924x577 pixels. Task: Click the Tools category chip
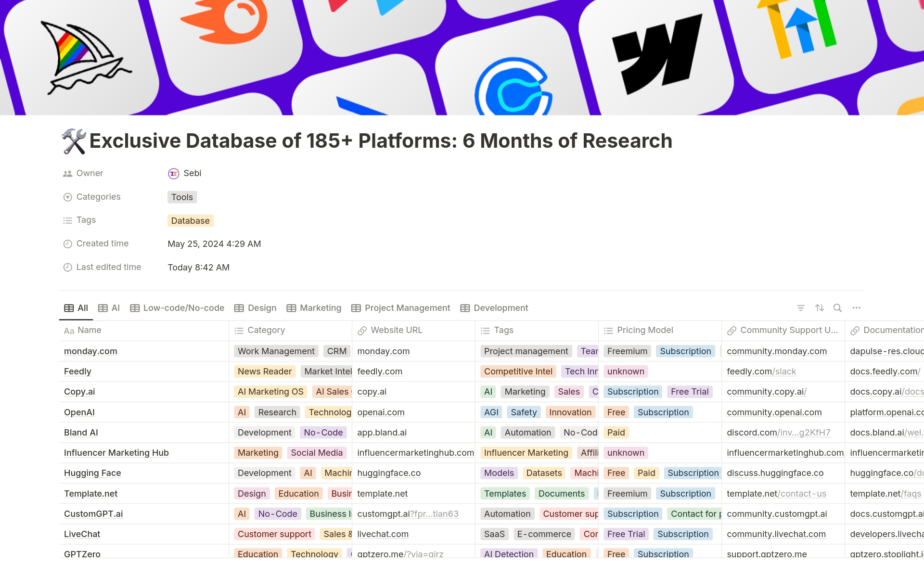pos(182,197)
